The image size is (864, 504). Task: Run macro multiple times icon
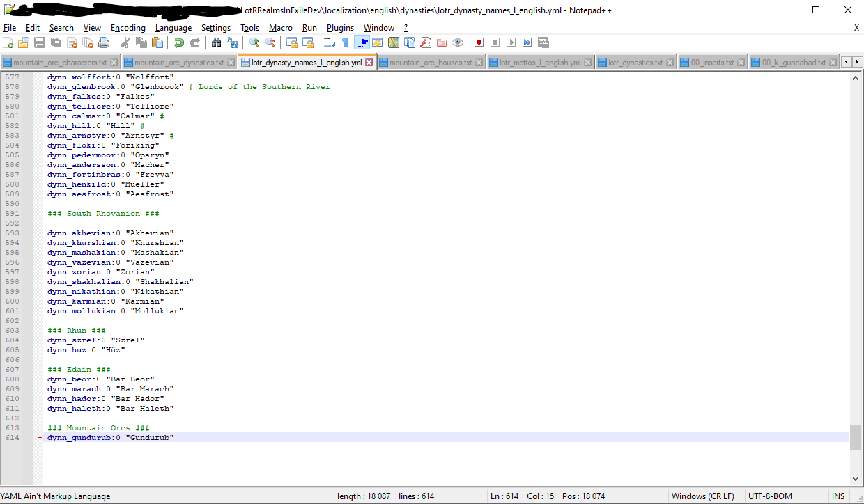[527, 42]
